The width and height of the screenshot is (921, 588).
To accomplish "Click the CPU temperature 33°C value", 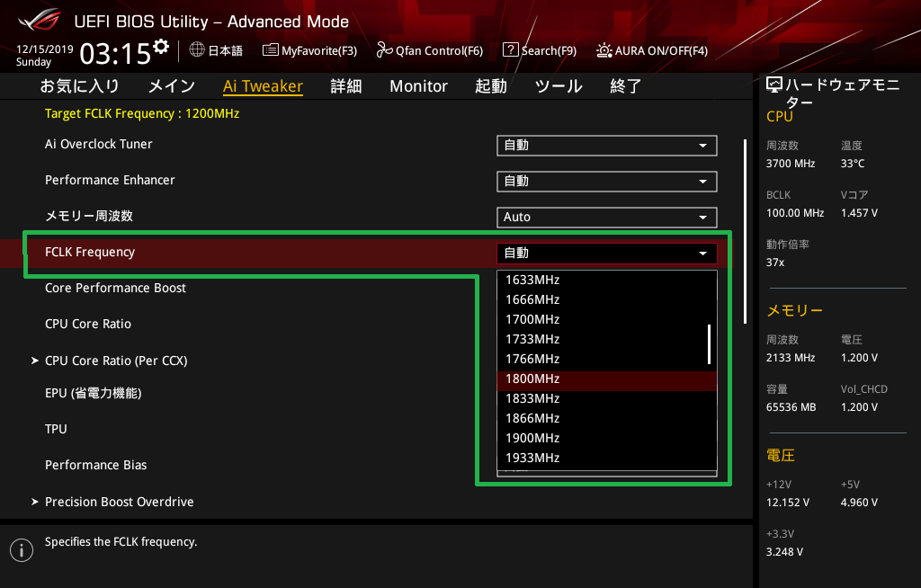I will click(853, 164).
